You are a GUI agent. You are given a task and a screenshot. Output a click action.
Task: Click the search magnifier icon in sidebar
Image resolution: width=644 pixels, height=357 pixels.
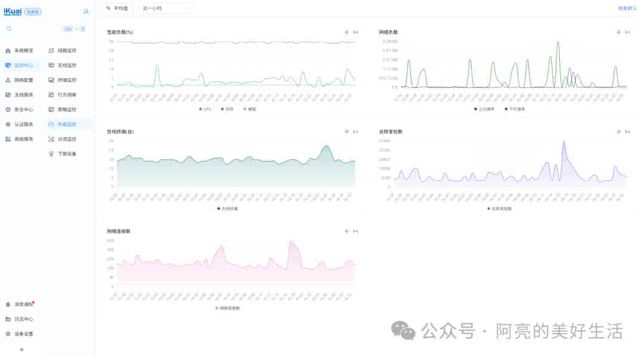coord(9,29)
